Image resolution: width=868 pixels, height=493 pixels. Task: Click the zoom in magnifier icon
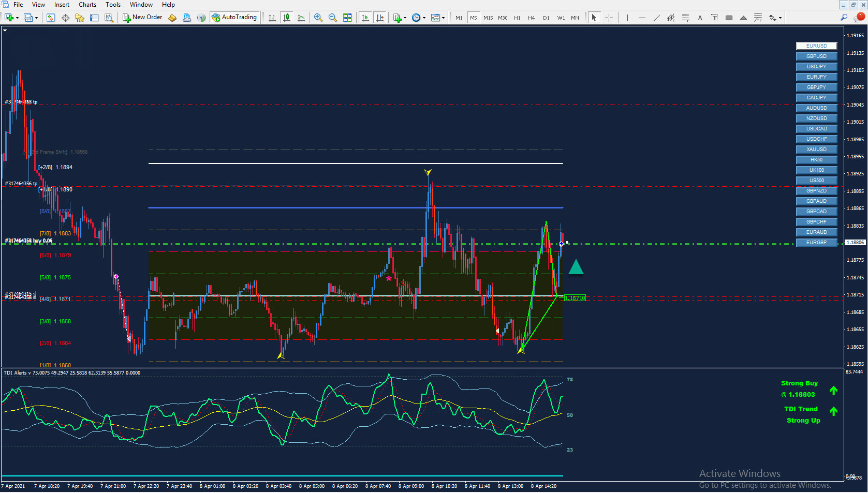pos(318,18)
